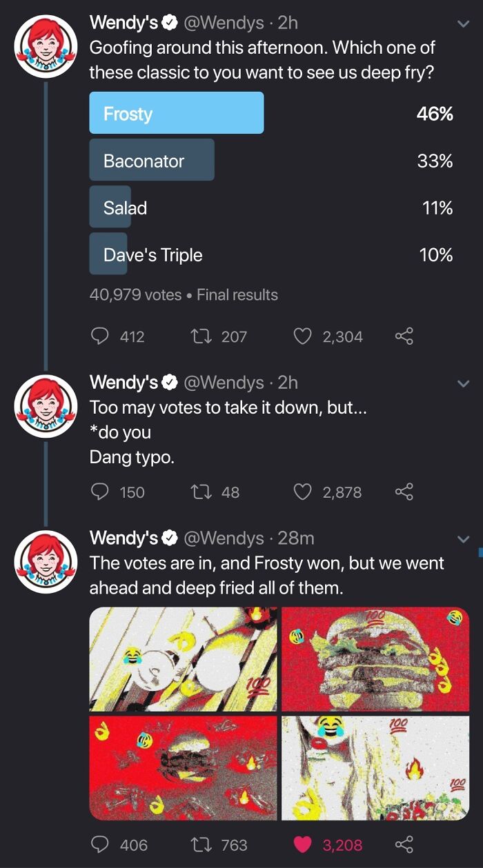Share the deep fried results tweet
Screen dimensions: 483x868
pyautogui.click(x=405, y=845)
